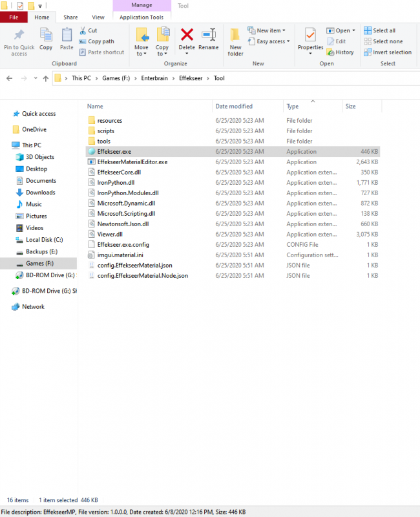Click Edit in Open group
Screen dimensions: 420x517
(x=336, y=41)
